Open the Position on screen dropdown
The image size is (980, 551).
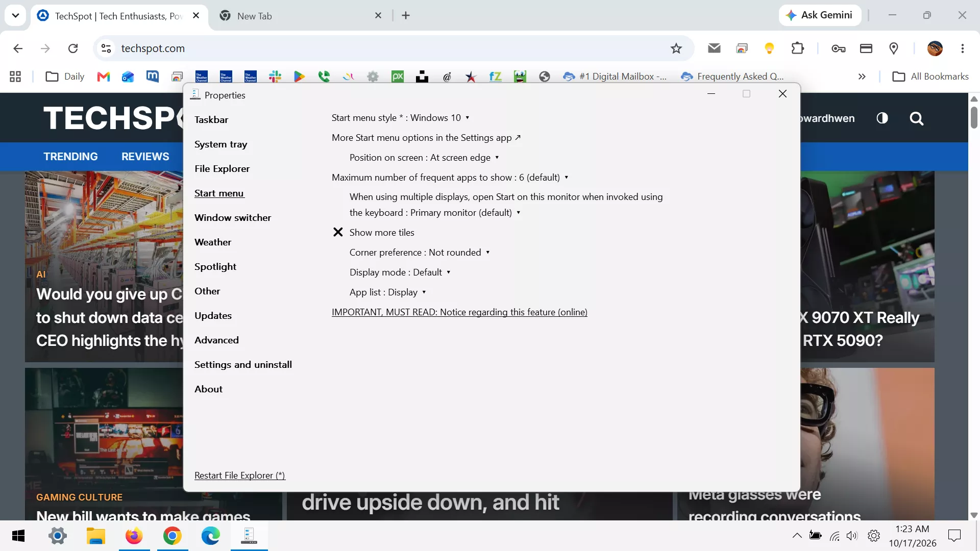(x=424, y=158)
